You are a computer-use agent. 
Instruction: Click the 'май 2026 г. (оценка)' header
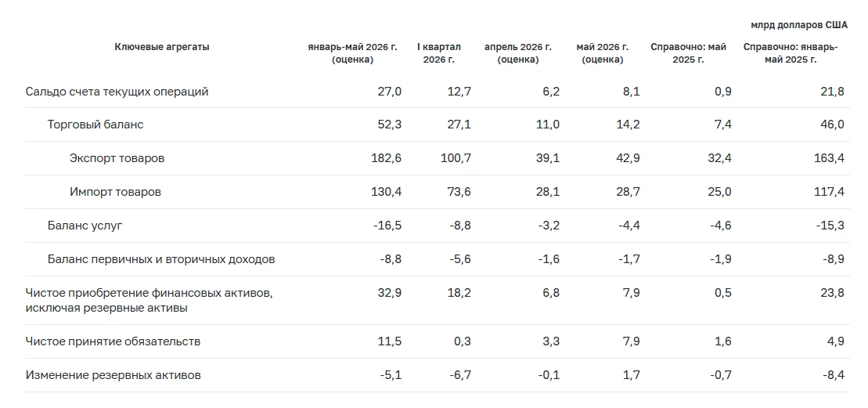(x=603, y=53)
